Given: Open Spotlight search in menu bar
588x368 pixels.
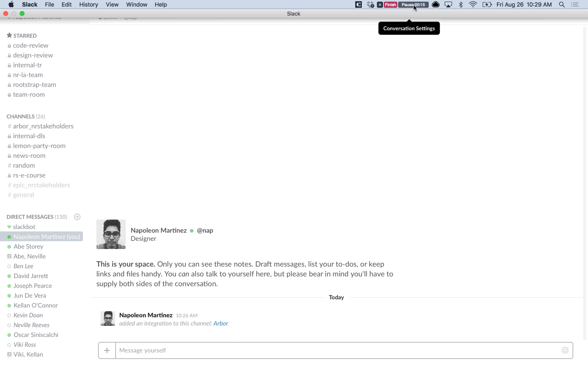Looking at the screenshot, I should pyautogui.click(x=562, y=4).
